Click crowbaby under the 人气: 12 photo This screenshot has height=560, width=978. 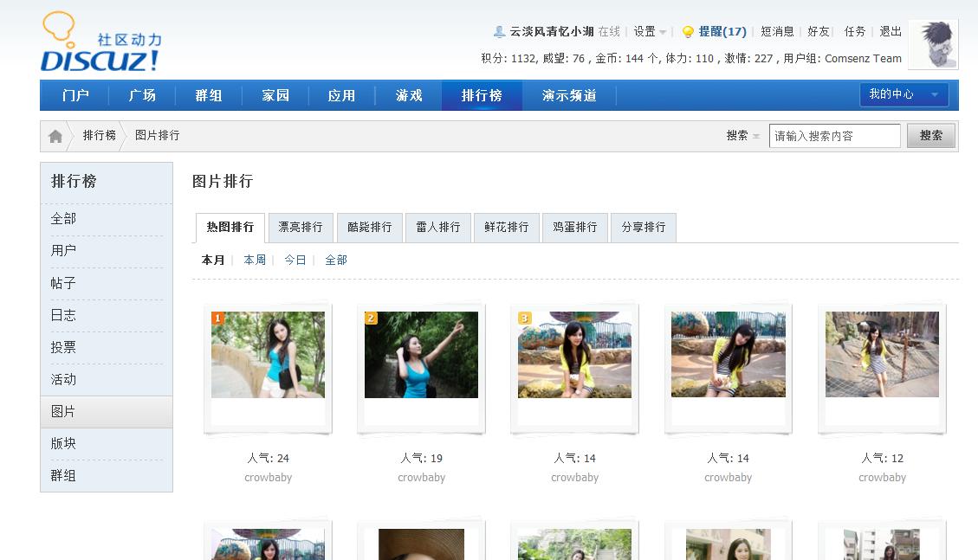coord(882,478)
